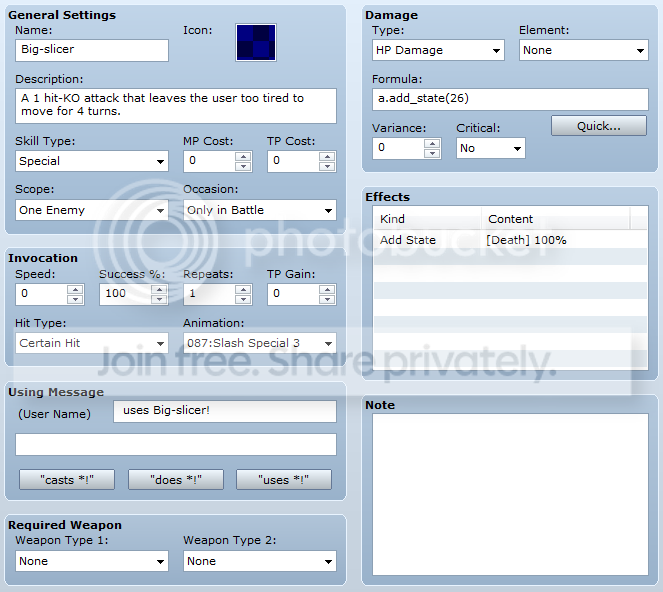The image size is (663, 592).
Task: Decrease Success % with down arrow
Action: (x=159, y=299)
